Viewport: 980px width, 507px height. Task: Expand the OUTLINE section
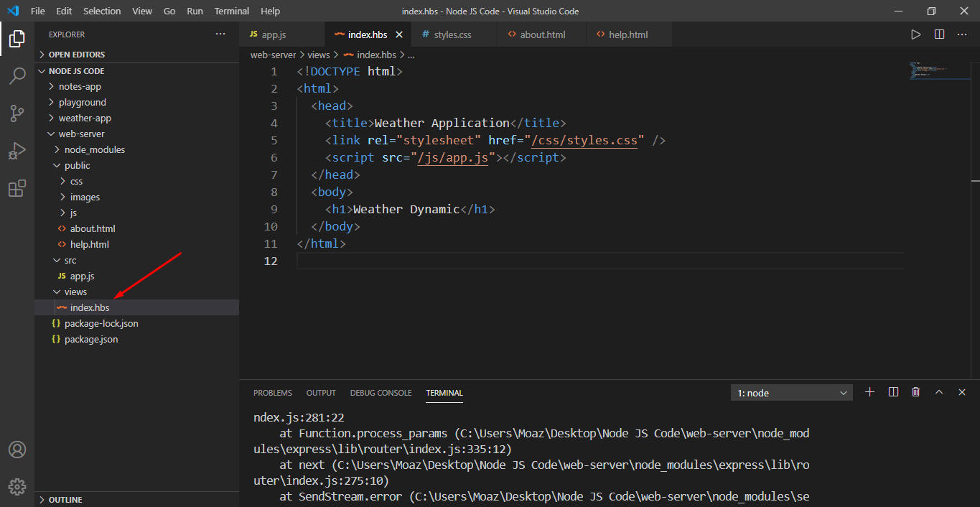click(x=65, y=498)
